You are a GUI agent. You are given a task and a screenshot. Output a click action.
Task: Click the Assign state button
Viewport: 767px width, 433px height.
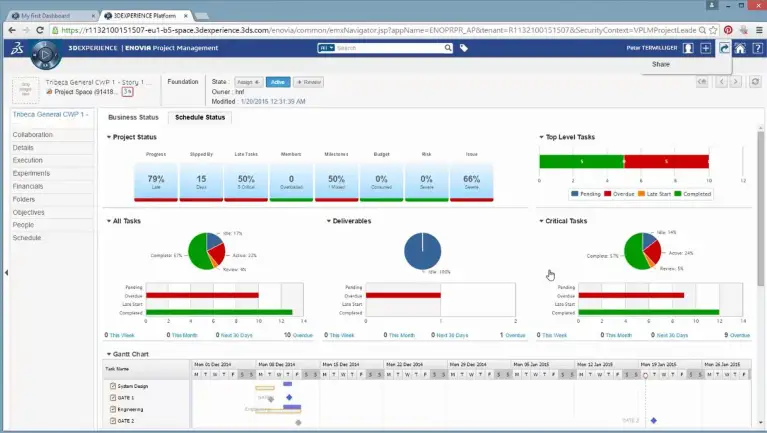click(x=248, y=82)
